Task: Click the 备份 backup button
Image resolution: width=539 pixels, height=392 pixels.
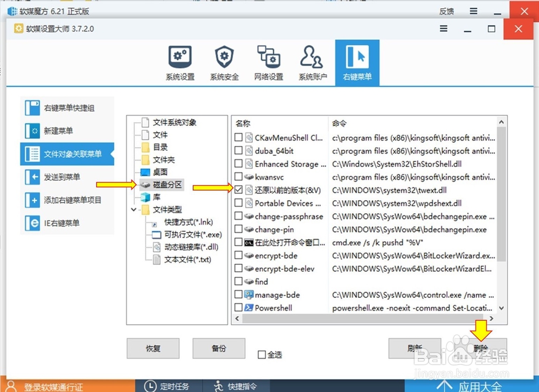Action: pyautogui.click(x=218, y=348)
